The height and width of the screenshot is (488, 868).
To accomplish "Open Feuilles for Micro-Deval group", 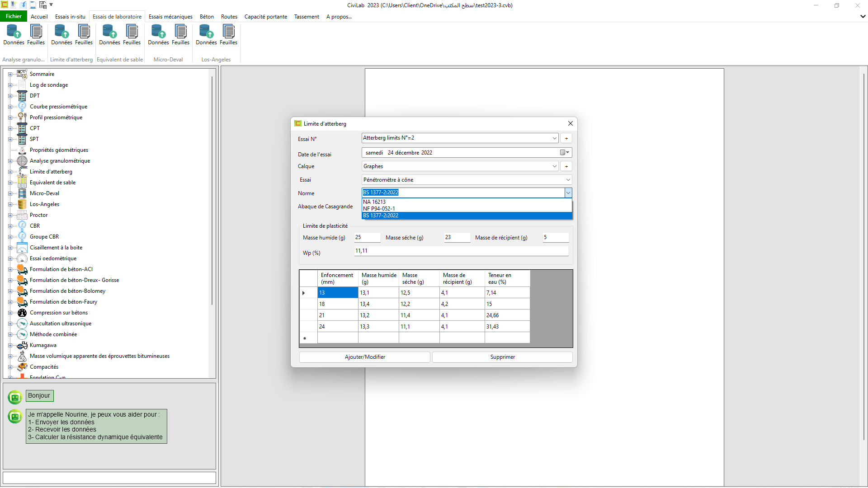I will click(180, 35).
